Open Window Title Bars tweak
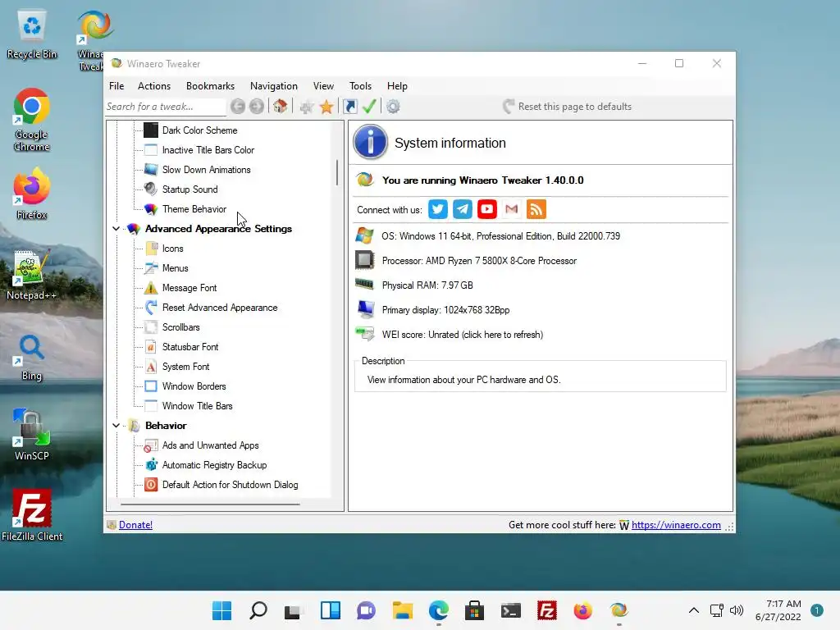 click(197, 406)
